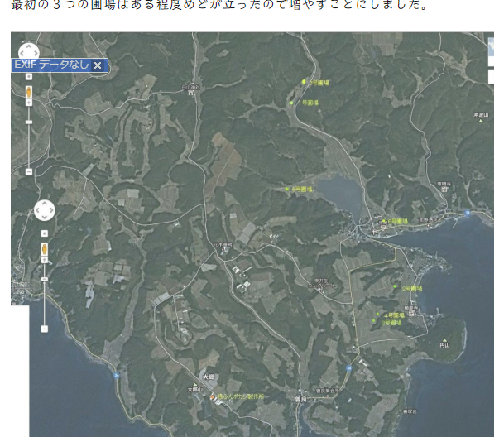
Task: Click the 沖波山 mountain label
Action: (x=482, y=115)
